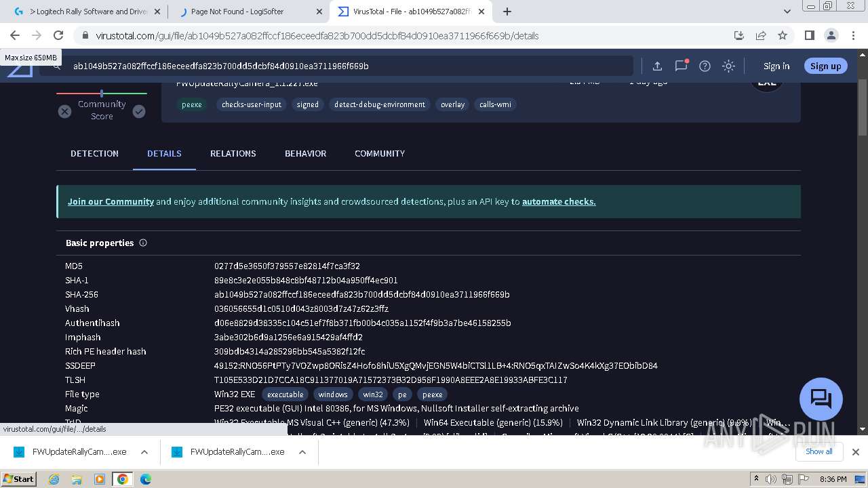Upload a file using the upload icon
The width and height of the screenshot is (868, 488).
click(x=657, y=66)
